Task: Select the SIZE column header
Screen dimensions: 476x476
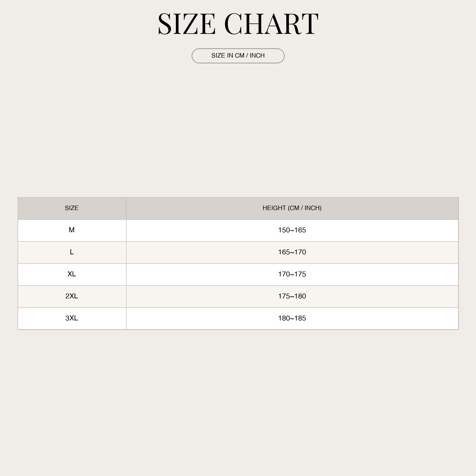Action: pyautogui.click(x=72, y=208)
